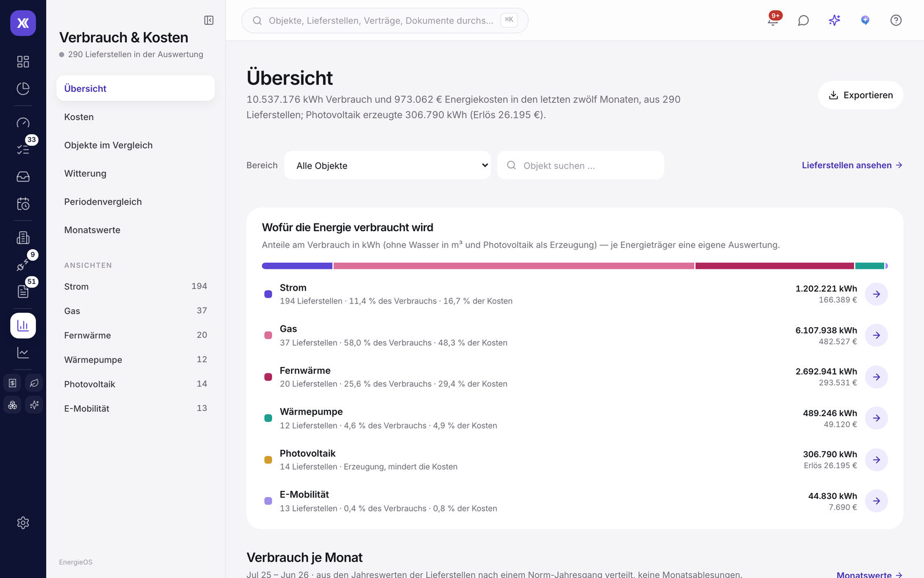
Task: Open the inbox tray icon in sidebar
Action: pos(23,176)
